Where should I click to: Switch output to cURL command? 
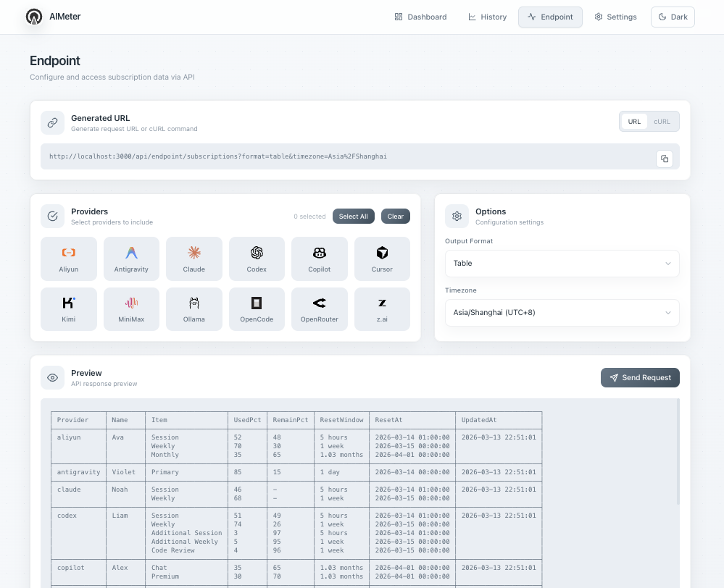point(662,122)
